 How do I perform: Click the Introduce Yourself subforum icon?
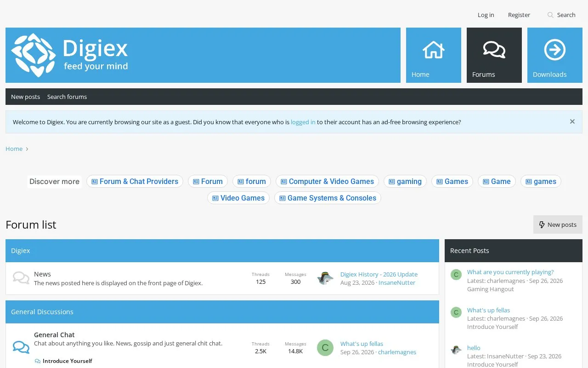pyautogui.click(x=37, y=361)
